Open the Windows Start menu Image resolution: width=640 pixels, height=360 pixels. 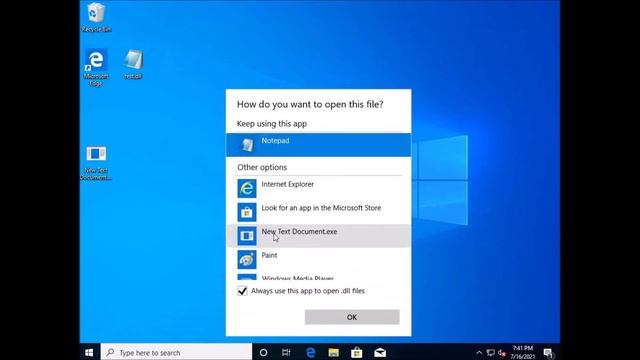(x=89, y=352)
